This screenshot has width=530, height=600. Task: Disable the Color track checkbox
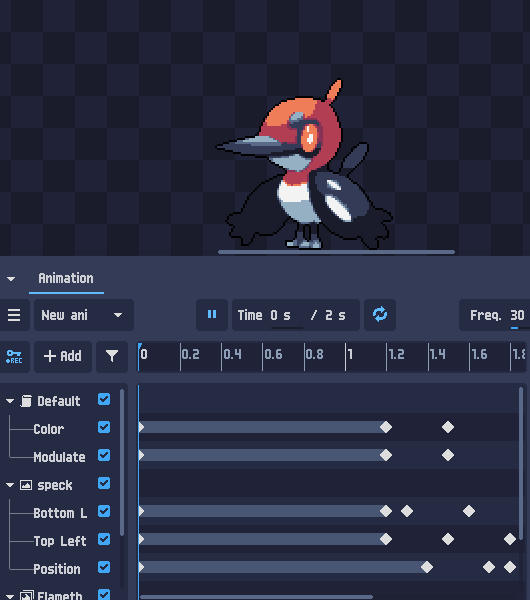(x=104, y=427)
